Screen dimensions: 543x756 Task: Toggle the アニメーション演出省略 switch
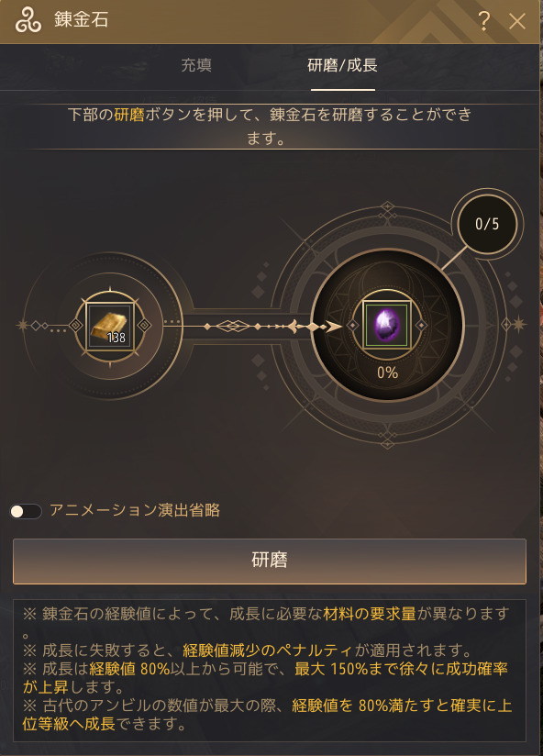point(26,511)
